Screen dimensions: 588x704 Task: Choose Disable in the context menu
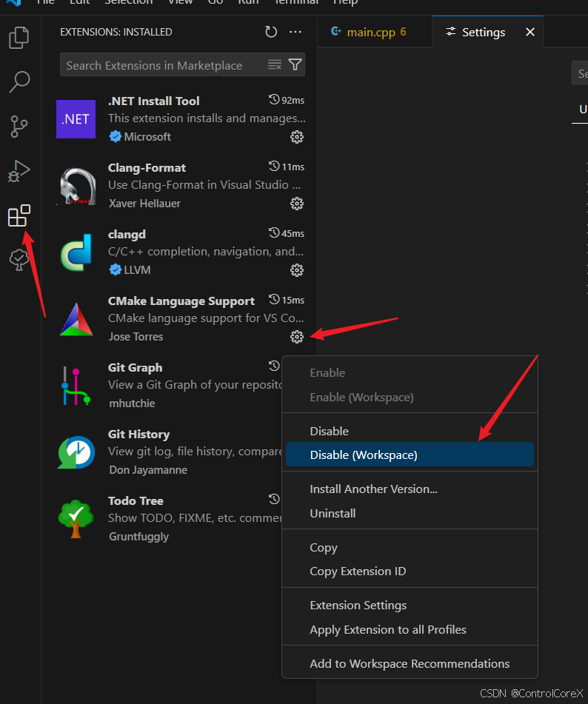[410, 432]
